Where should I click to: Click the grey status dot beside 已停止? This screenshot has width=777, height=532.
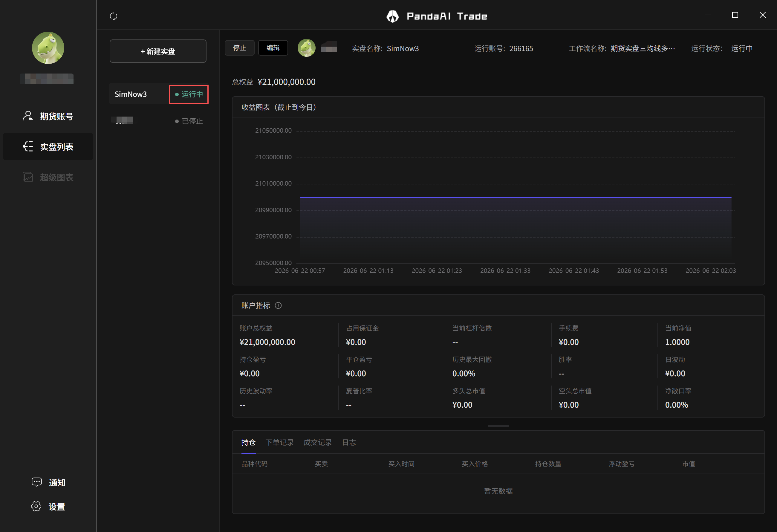pyautogui.click(x=177, y=121)
